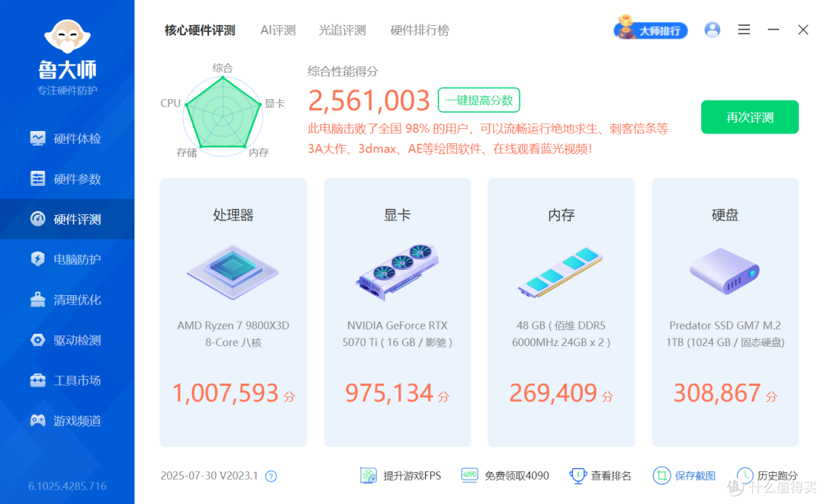The width and height of the screenshot is (824, 504).
Task: Open 游戏频道 section
Action: click(66, 421)
